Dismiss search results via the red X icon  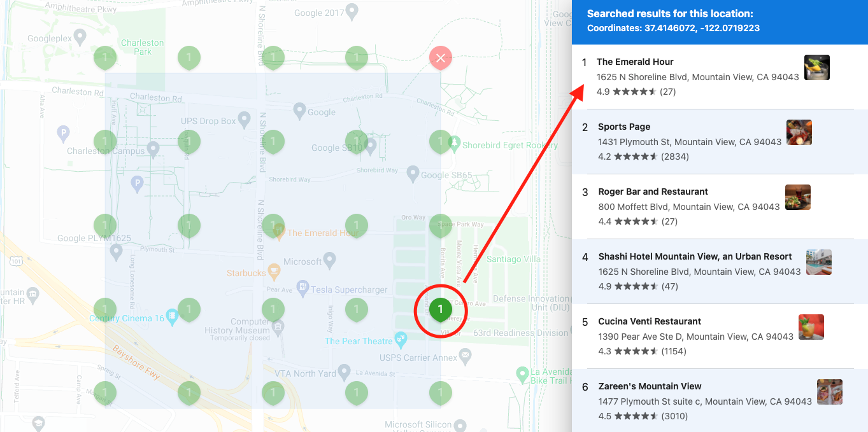click(440, 57)
